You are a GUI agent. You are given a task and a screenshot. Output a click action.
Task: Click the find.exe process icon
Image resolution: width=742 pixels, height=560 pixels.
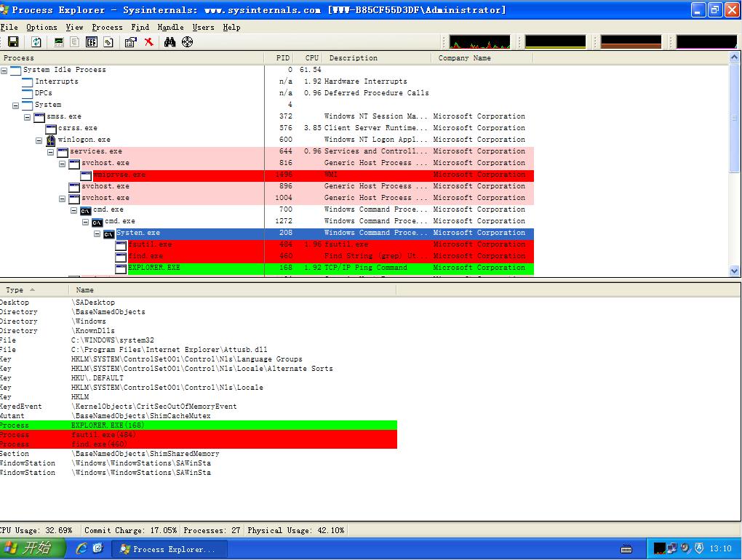[121, 257]
